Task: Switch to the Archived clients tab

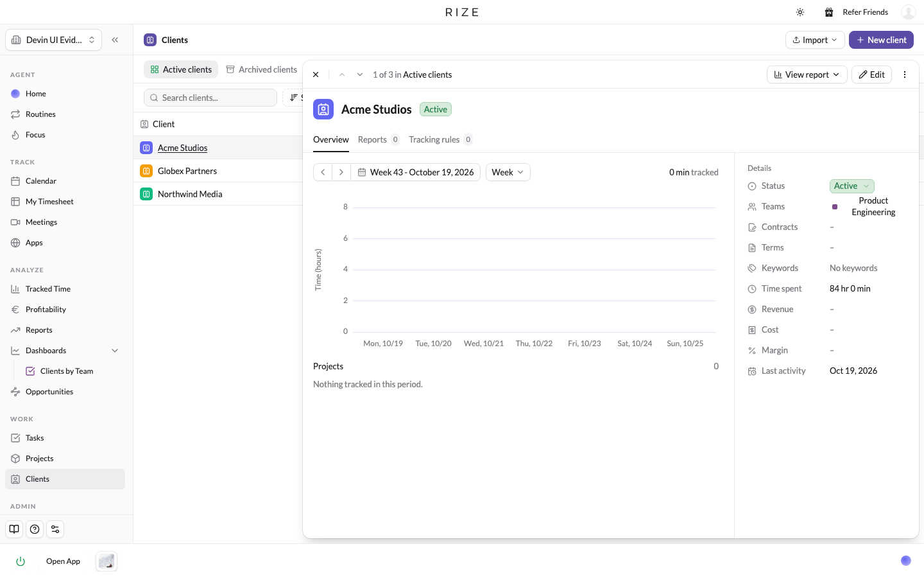Action: point(262,69)
